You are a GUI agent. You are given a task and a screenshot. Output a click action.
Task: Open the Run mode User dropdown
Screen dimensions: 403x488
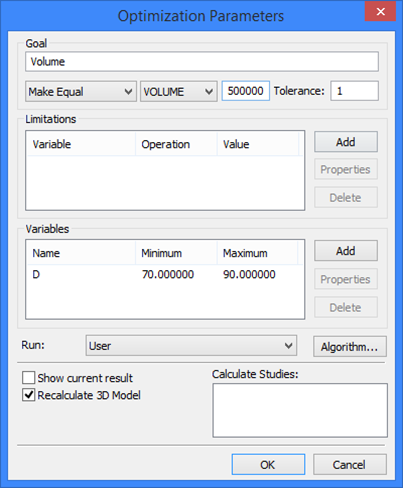coord(191,346)
